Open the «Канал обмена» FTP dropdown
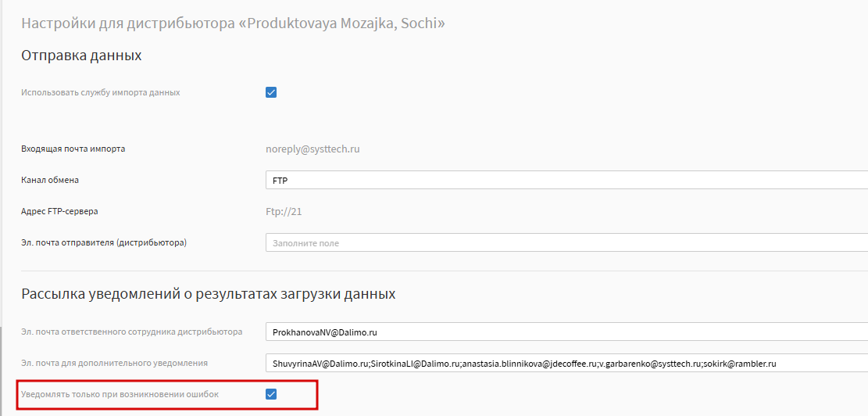The height and width of the screenshot is (416, 868). (567, 180)
